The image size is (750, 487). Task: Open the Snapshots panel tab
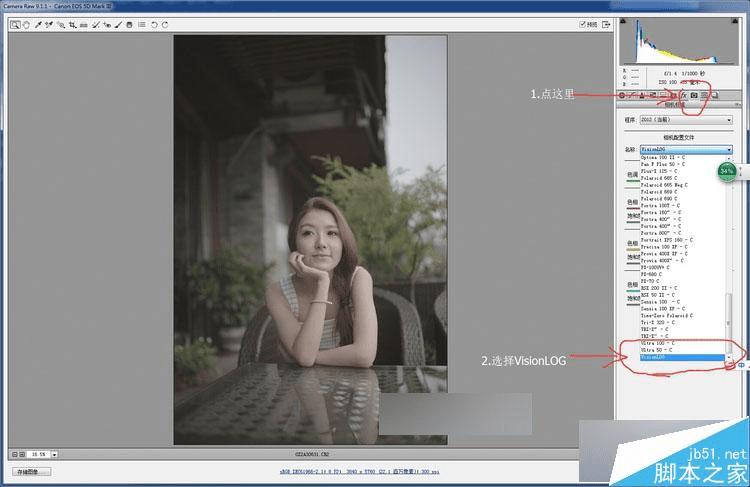point(715,95)
